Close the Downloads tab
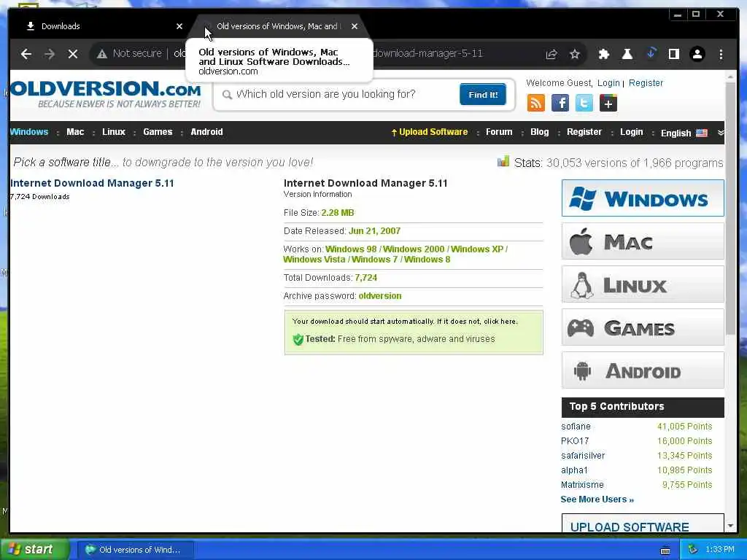The image size is (747, 560). click(179, 26)
